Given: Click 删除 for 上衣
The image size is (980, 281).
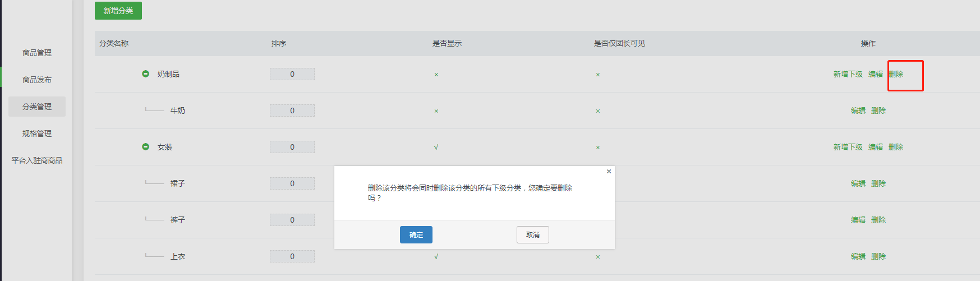Looking at the screenshot, I should 878,256.
